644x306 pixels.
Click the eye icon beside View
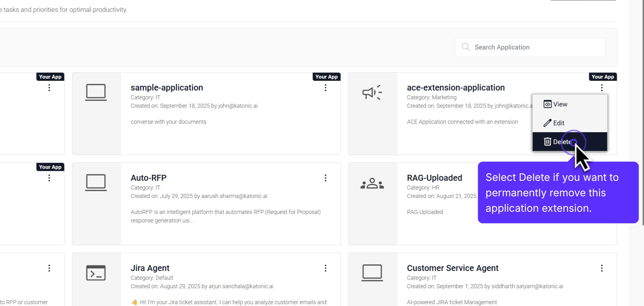click(x=547, y=104)
